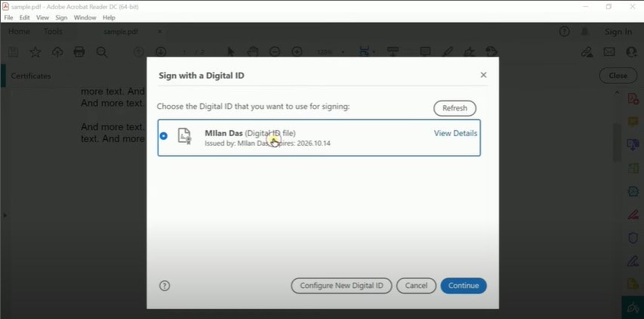The height and width of the screenshot is (319, 644).
Task: Open the Sign menu
Action: (x=61, y=17)
